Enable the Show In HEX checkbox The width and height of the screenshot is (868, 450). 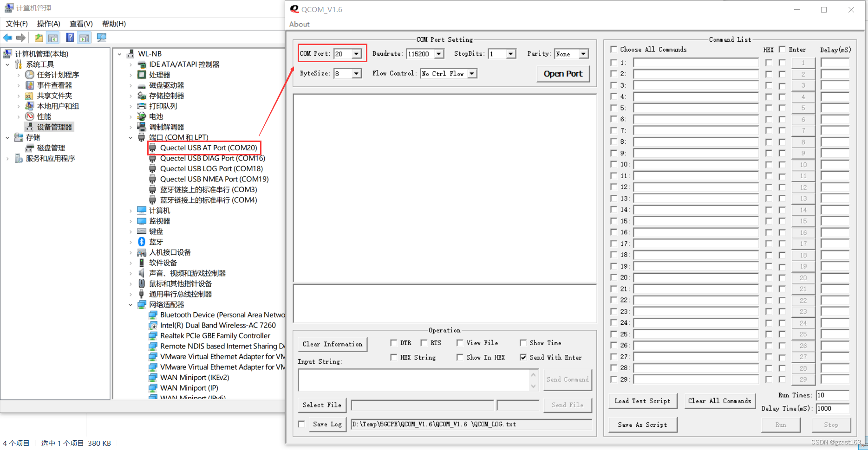coord(460,357)
